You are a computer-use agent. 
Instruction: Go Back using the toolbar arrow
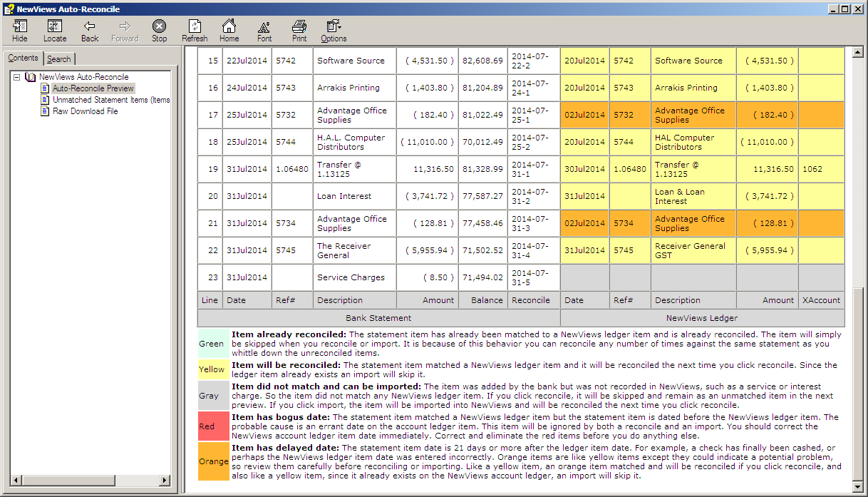pyautogui.click(x=90, y=31)
